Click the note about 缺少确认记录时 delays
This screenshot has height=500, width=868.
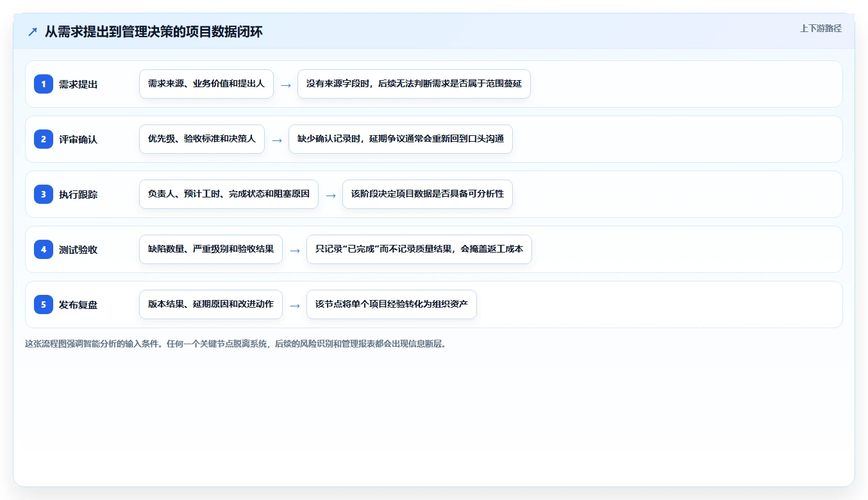401,139
